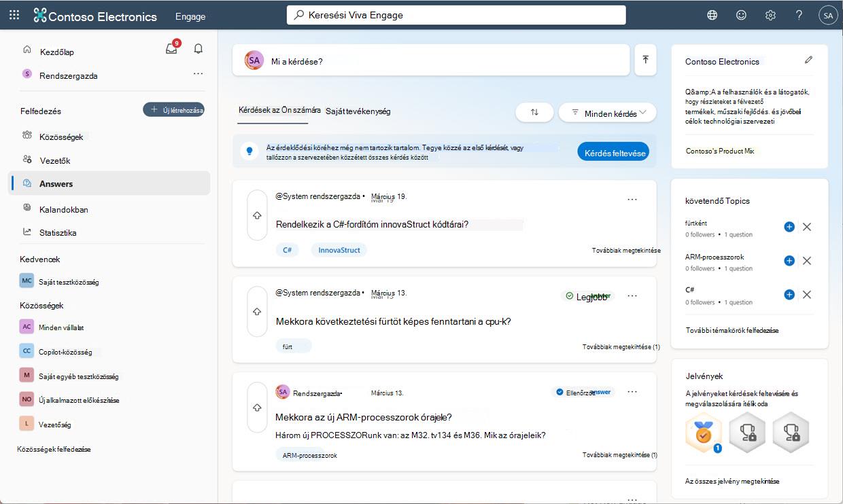Click the smiley feedback icon

(x=741, y=16)
